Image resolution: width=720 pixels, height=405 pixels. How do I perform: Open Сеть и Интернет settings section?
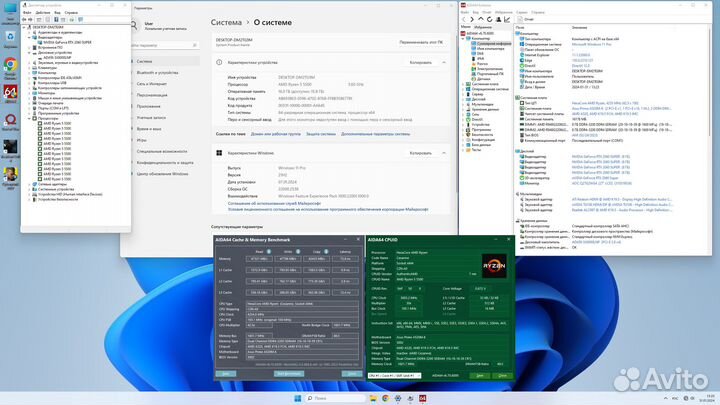152,84
